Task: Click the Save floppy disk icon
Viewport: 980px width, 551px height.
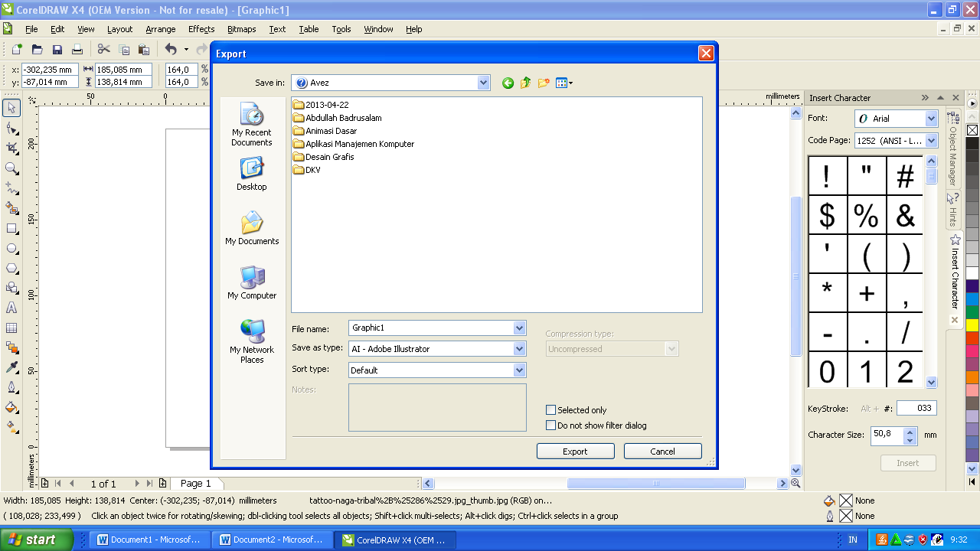Action: pyautogui.click(x=57, y=50)
